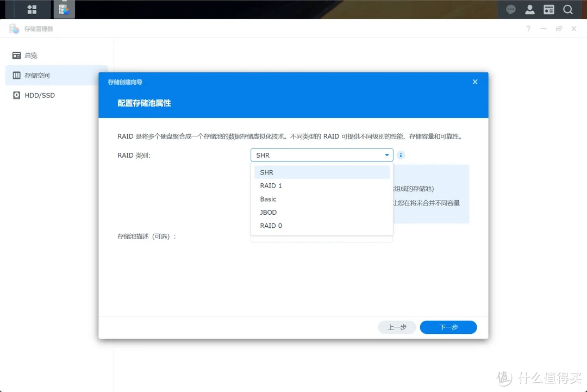Select RAID 0 from the list
587x392 pixels.
pos(271,226)
